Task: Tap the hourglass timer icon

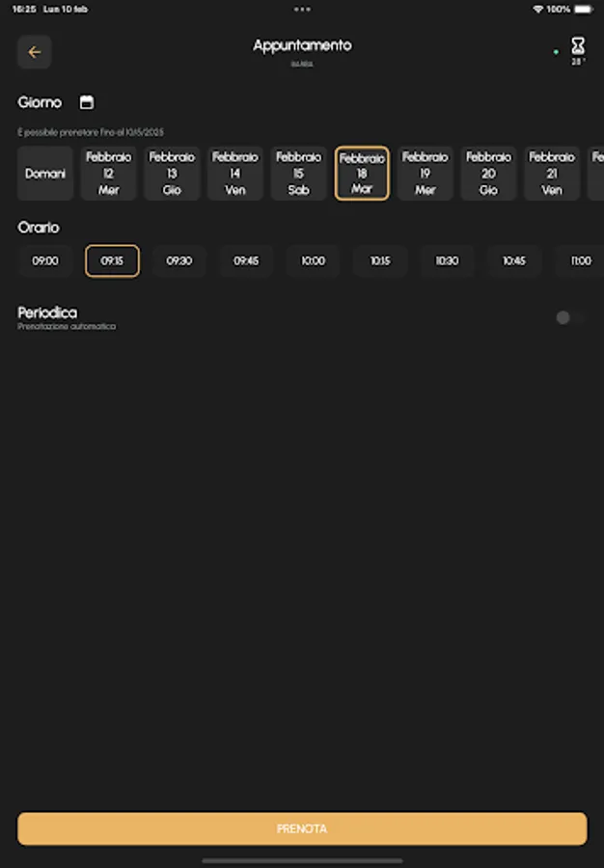Action: [578, 46]
